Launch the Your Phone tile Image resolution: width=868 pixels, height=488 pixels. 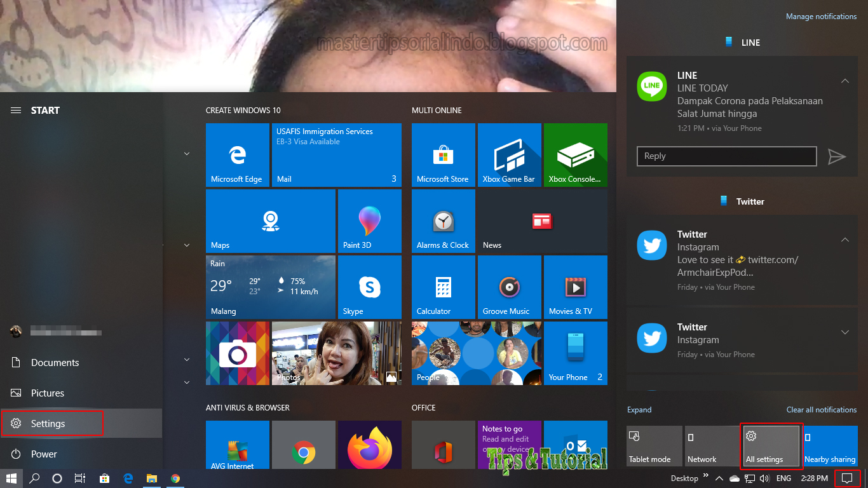[x=576, y=353]
